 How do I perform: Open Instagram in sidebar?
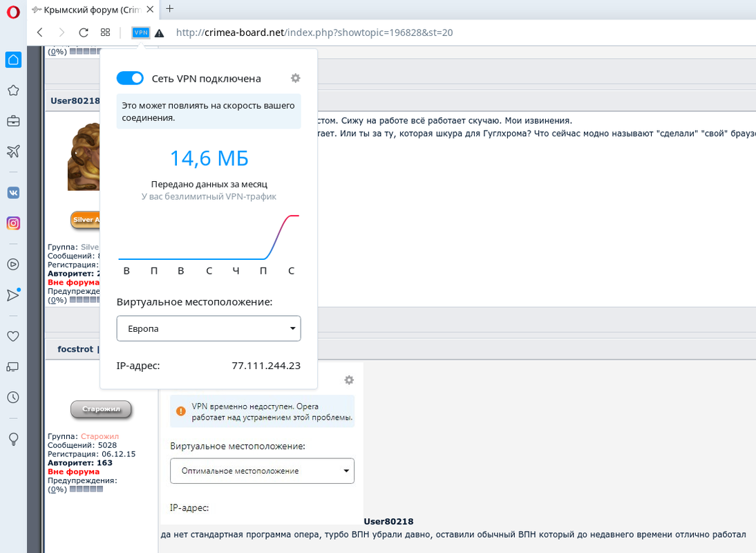(x=14, y=223)
